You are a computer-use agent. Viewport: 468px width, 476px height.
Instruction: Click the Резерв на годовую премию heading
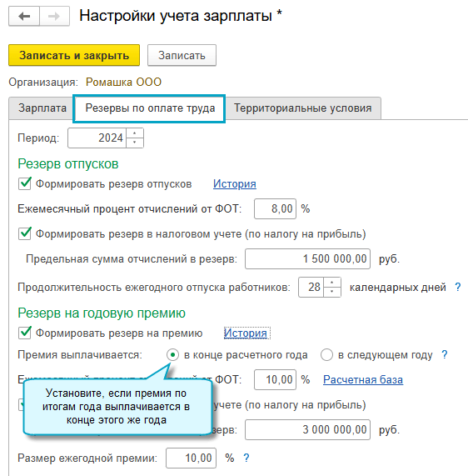click(102, 313)
